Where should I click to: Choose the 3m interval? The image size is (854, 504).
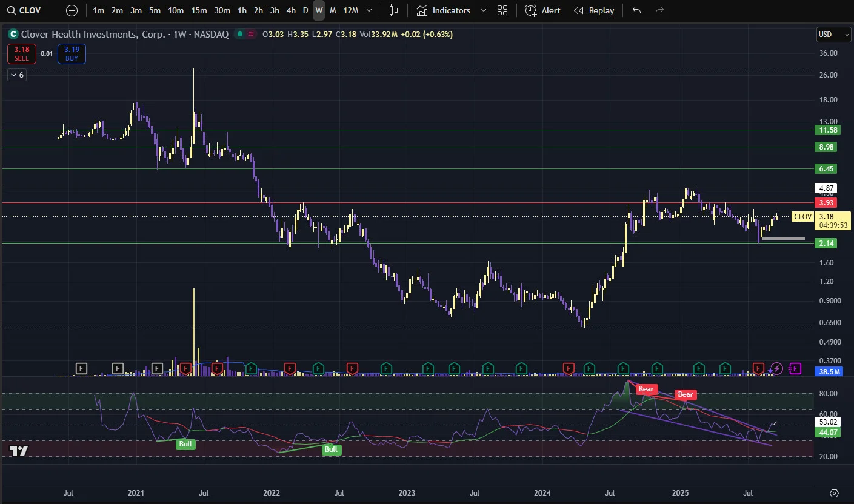click(x=136, y=10)
